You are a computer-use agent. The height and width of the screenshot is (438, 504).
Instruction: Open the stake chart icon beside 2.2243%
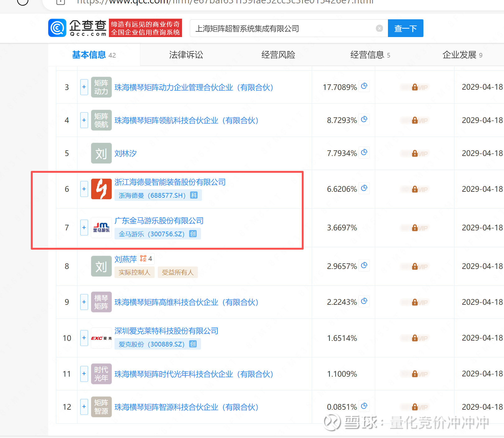(364, 301)
